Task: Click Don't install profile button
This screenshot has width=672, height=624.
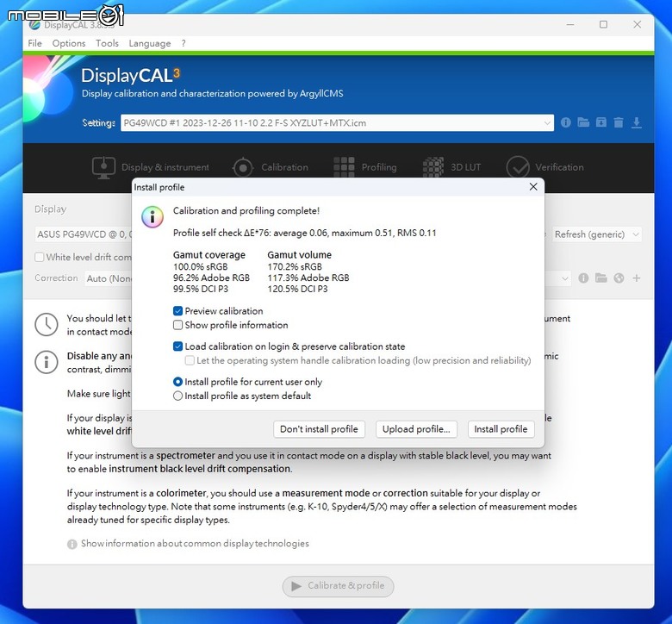Action: pos(319,429)
